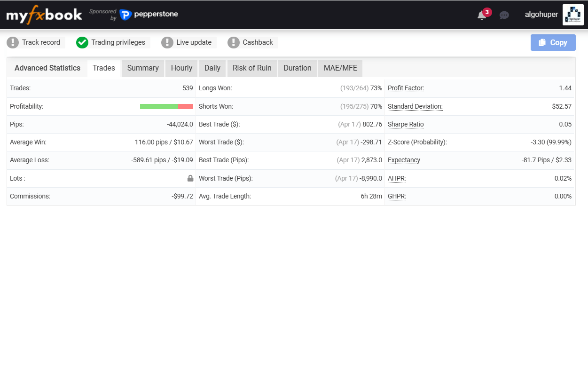Click the algohuper username

[x=541, y=15]
